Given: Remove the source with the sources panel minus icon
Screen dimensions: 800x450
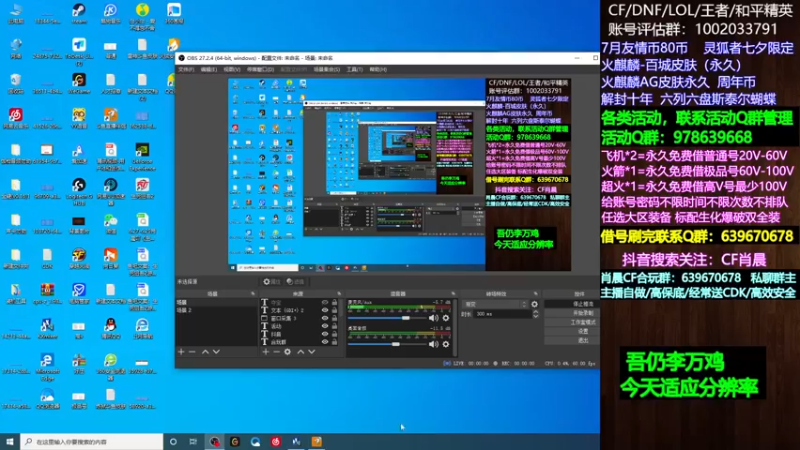Looking at the screenshot, I should 277,352.
